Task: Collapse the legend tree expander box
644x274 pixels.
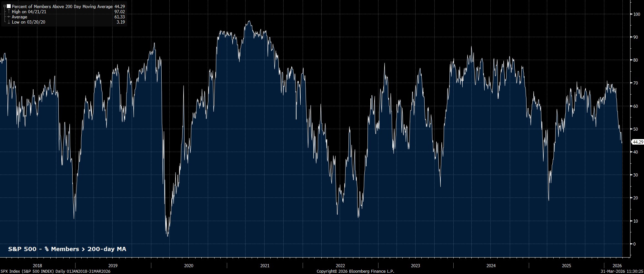Action: pos(5,6)
